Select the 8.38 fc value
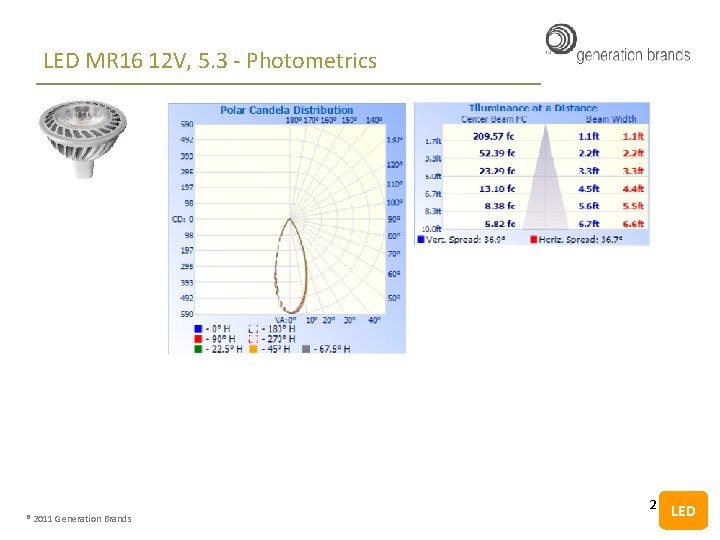The height and width of the screenshot is (540, 720). (x=500, y=206)
